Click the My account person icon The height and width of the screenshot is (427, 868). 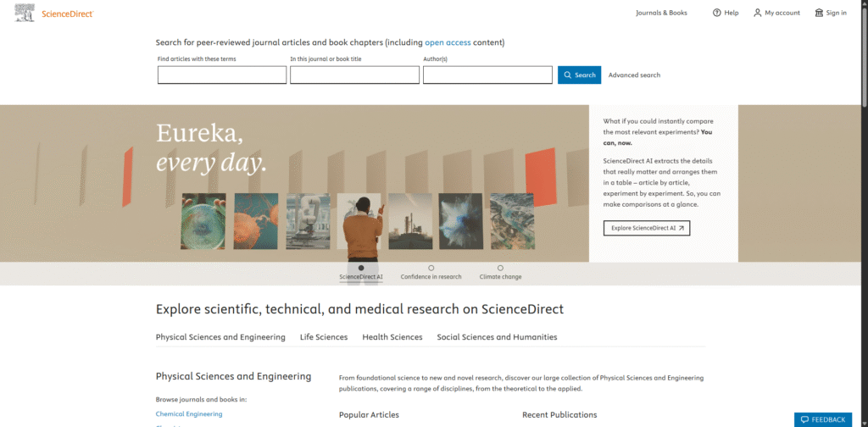(758, 13)
